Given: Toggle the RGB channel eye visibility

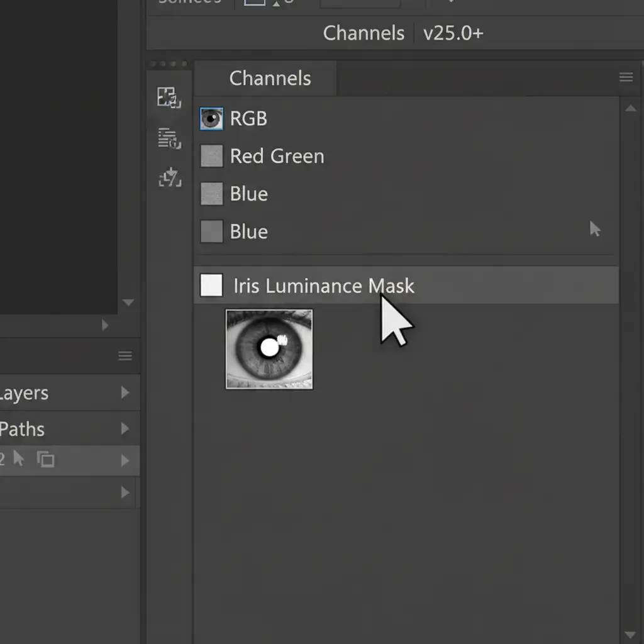Looking at the screenshot, I should tap(211, 118).
